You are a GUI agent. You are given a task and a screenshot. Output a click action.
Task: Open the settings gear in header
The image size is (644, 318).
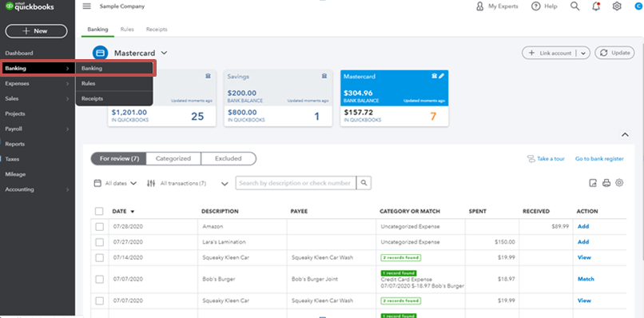[x=617, y=6]
